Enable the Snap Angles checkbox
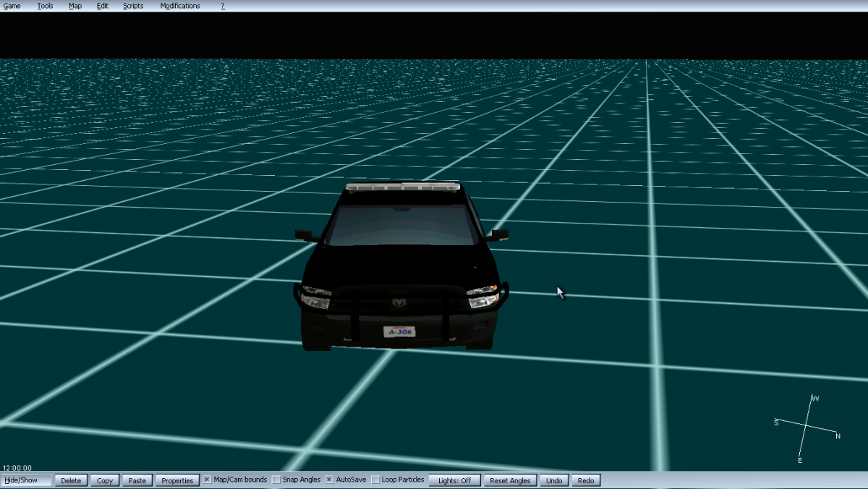This screenshot has height=489, width=868. click(x=276, y=480)
